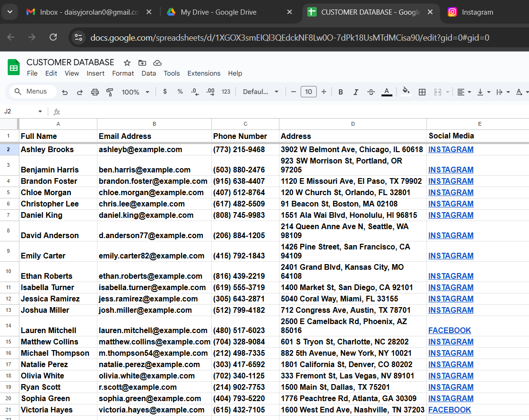529x420 pixels.
Task: Select column D header
Action: [x=353, y=124]
